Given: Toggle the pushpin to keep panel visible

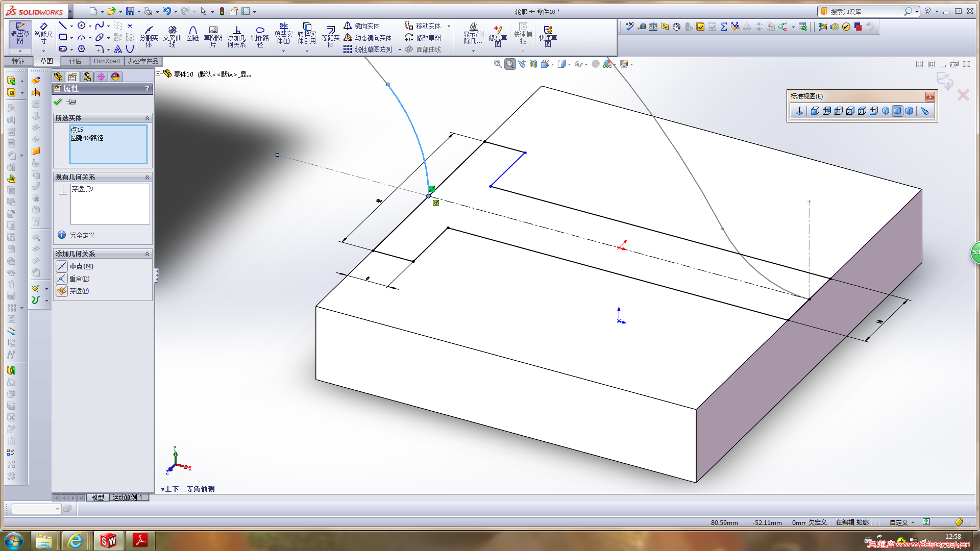Looking at the screenshot, I should click(71, 102).
